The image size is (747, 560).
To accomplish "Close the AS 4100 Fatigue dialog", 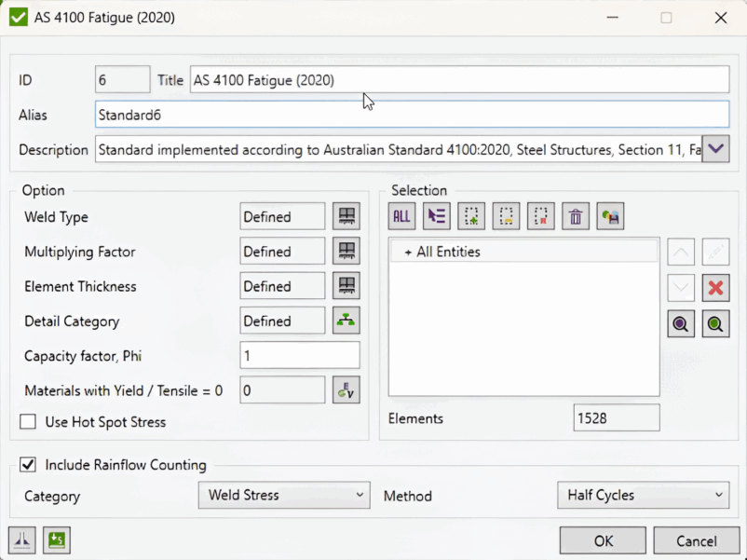I will tap(721, 18).
